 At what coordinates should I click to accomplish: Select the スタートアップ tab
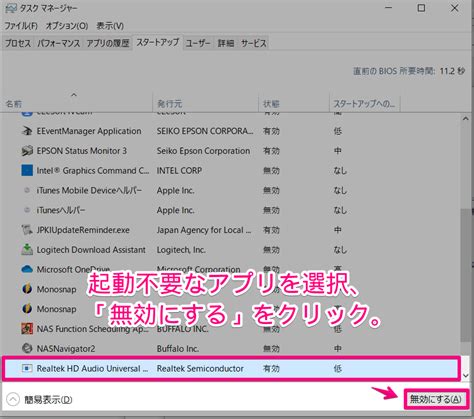coord(157,42)
